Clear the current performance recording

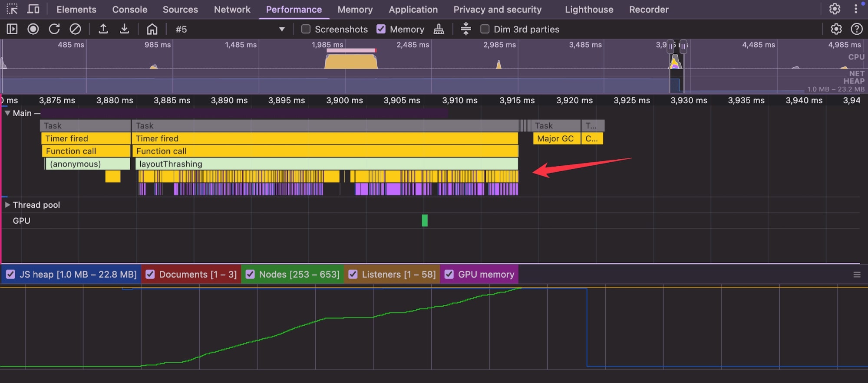(75, 29)
